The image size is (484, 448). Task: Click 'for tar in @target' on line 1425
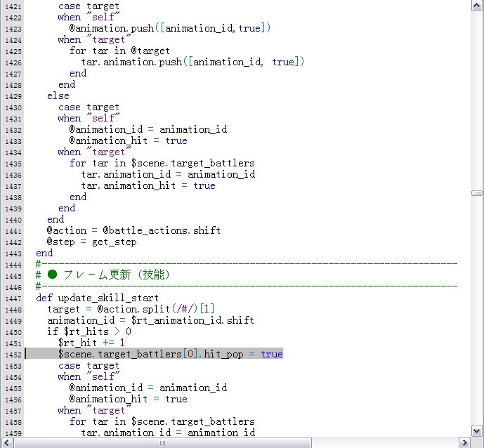[119, 51]
